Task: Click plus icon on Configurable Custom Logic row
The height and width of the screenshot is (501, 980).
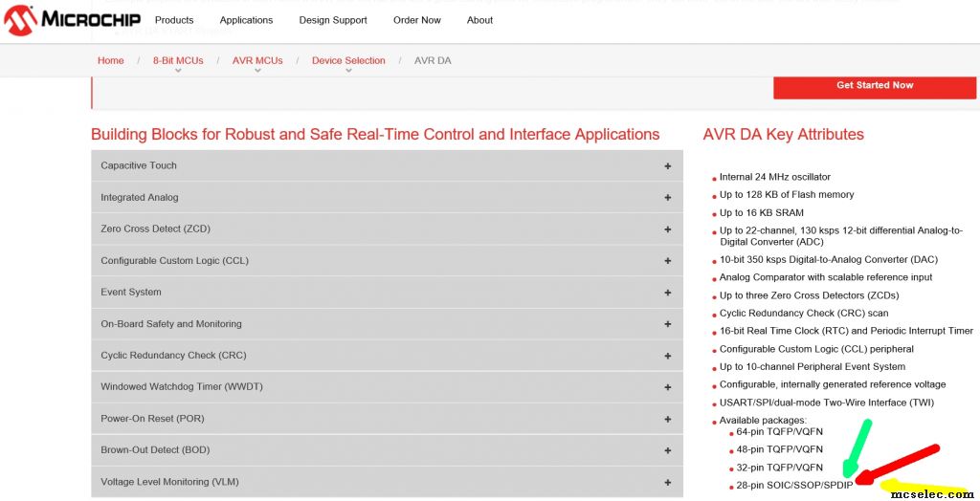Action: click(x=667, y=261)
